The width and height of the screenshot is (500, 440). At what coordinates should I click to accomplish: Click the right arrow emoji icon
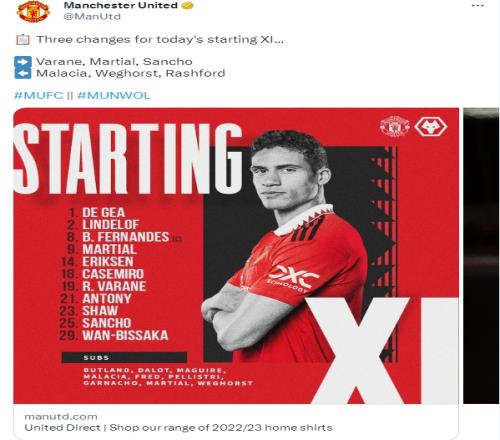pyautogui.click(x=23, y=62)
